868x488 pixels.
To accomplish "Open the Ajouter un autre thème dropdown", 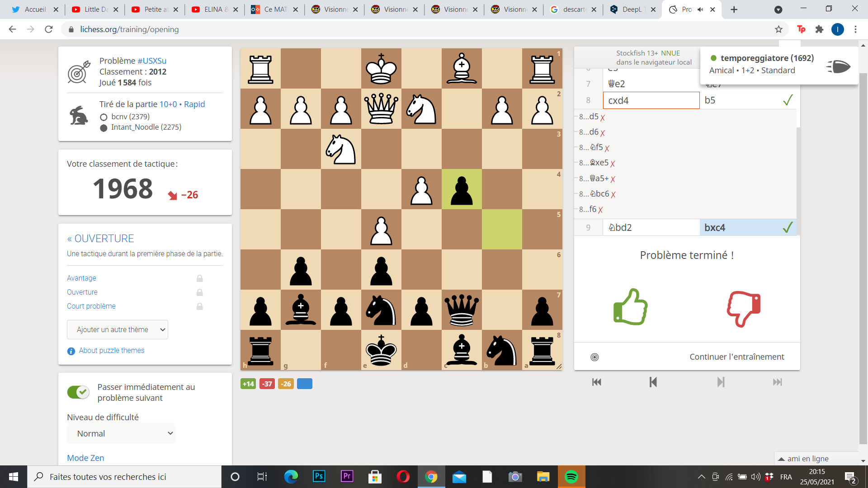I will pyautogui.click(x=118, y=330).
